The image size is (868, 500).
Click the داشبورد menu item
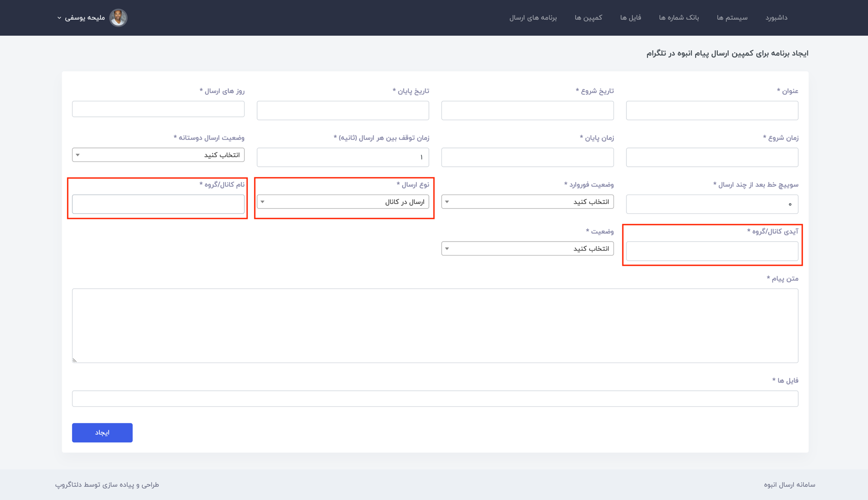click(776, 18)
